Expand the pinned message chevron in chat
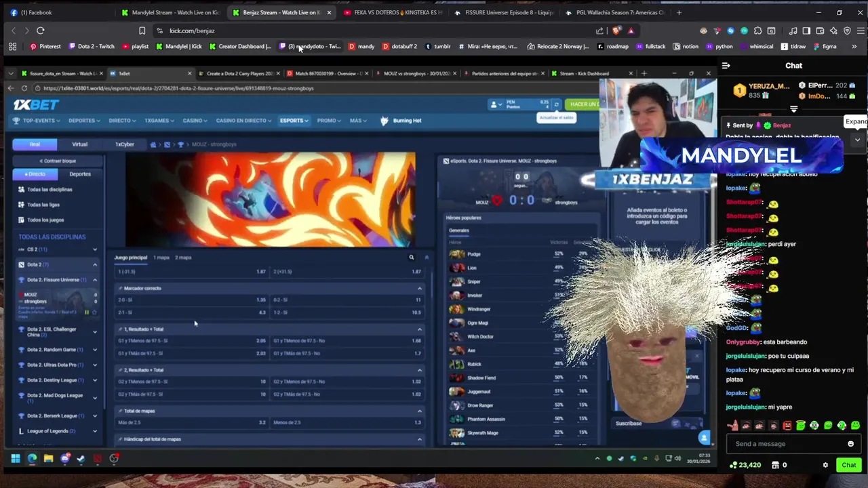Viewport: 868px width, 488px height. [x=857, y=140]
